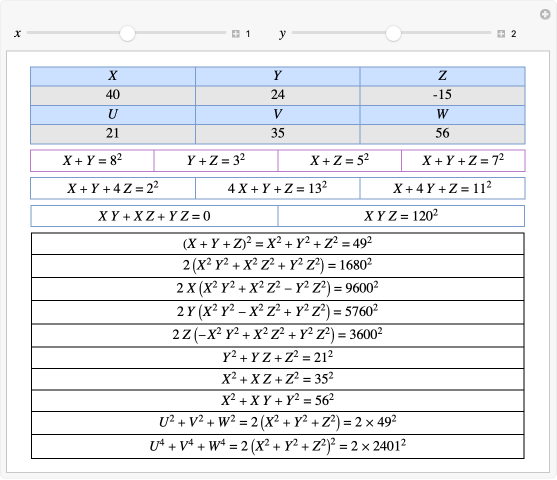
Task: Click the X² + X Y + Y² = 56² row
Action: (277, 401)
